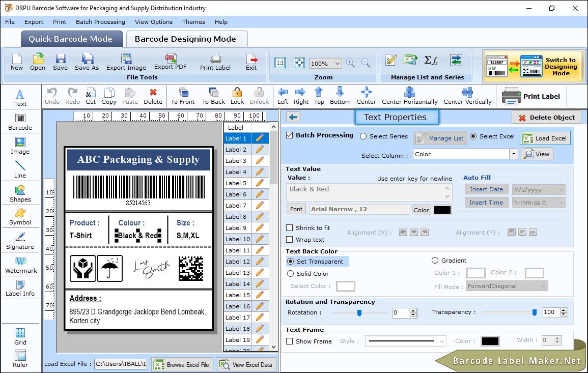Click the Print Label icon in File Tools
This screenshot has width=588, height=373.
(215, 62)
